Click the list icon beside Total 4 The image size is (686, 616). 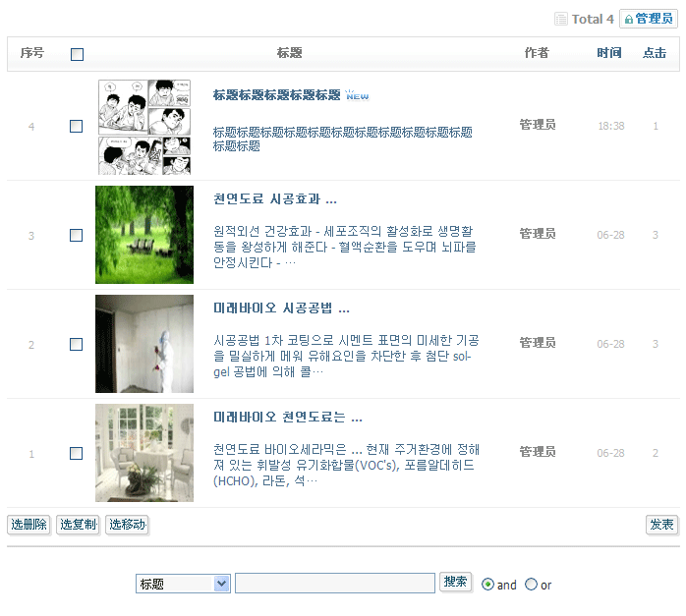tap(561, 20)
